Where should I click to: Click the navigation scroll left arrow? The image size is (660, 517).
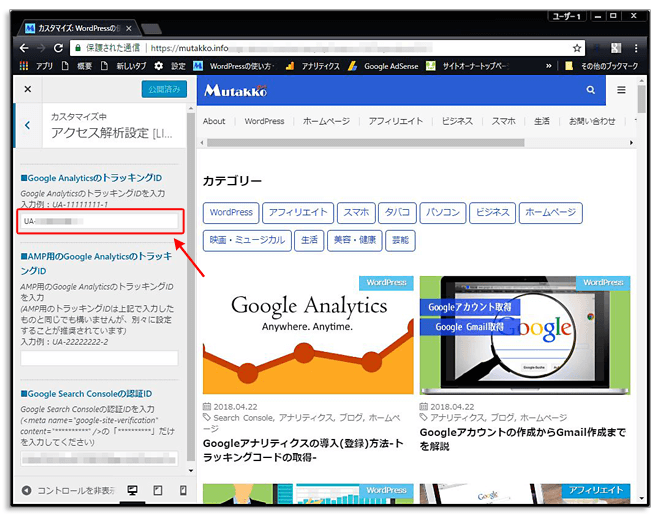[x=202, y=143]
